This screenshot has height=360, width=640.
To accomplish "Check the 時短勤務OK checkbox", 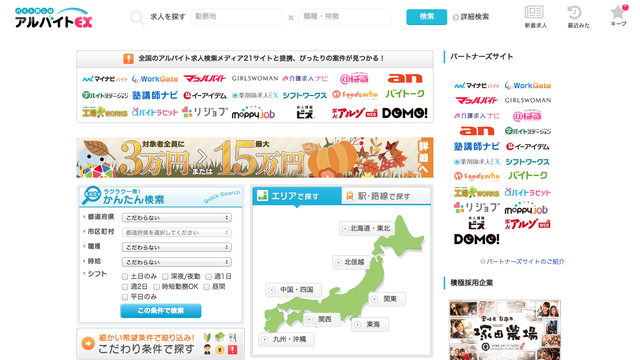I will coord(156,287).
